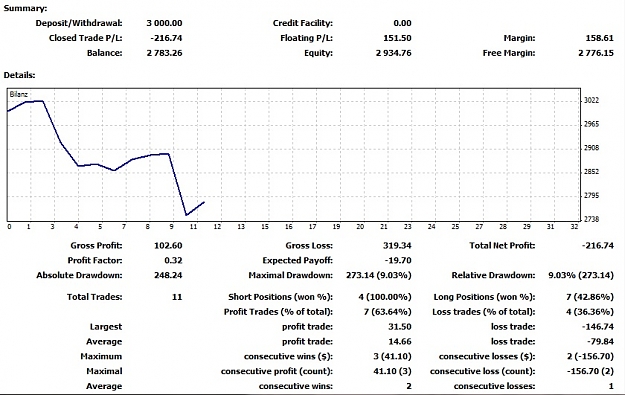Screen dimensions: 625x395
Task: Select Maximal Drawdown value 273.14 (9.03%)
Action: (x=379, y=275)
